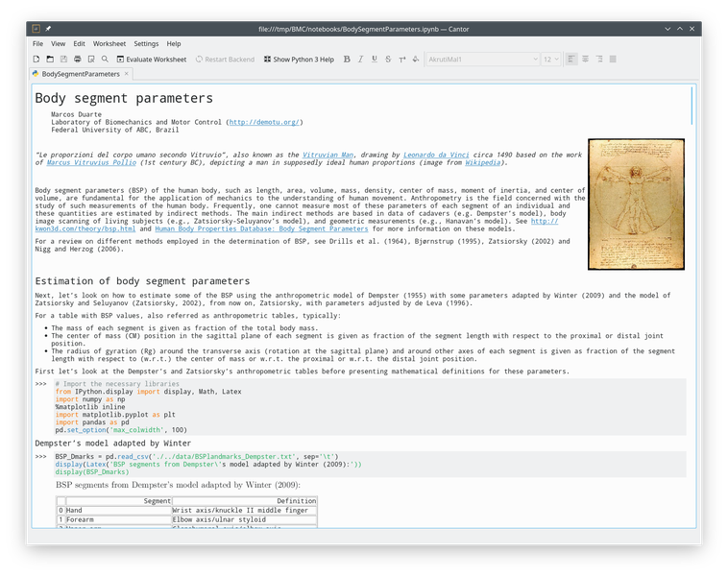
Task: Open the File menu
Action: coord(37,43)
